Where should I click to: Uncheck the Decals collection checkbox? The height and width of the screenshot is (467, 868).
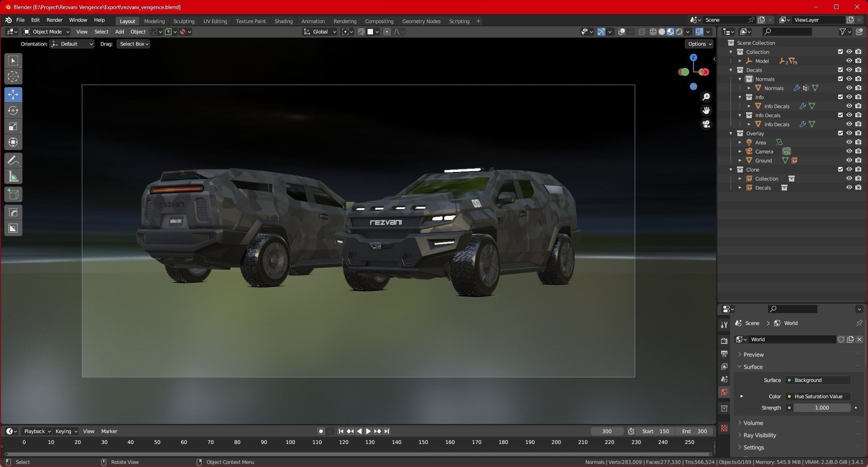[x=840, y=70]
